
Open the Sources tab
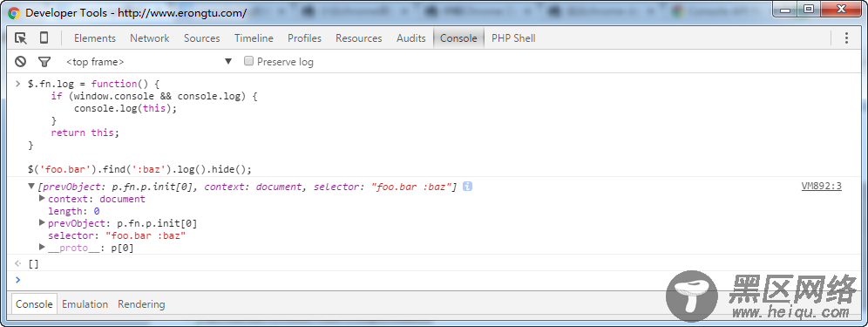201,38
